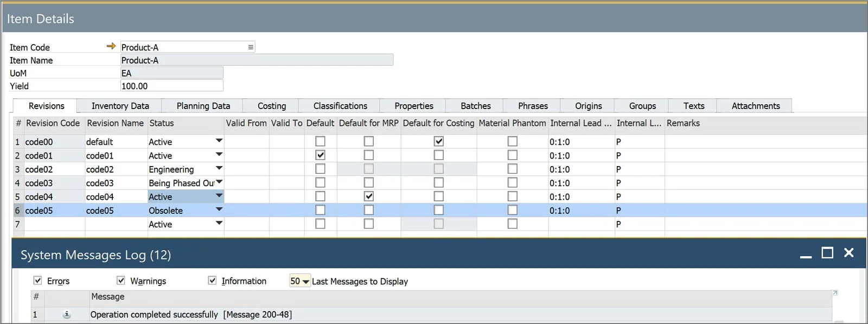Switch to the Batches tab
Viewport: 868px width, 324px height.
point(475,106)
